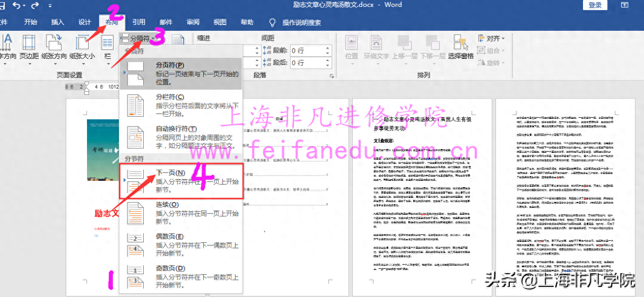Insert 连续 continuous section break
Screen dimensions: 644x297
(181, 213)
